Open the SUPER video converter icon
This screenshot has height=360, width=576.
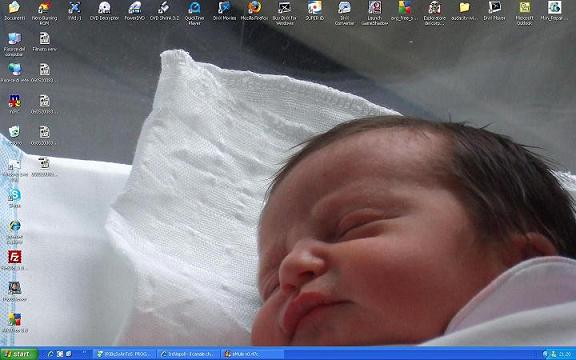(x=315, y=10)
